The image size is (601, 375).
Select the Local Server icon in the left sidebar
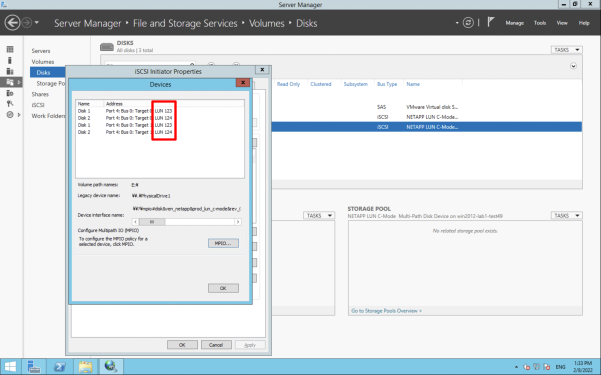pyautogui.click(x=10, y=60)
